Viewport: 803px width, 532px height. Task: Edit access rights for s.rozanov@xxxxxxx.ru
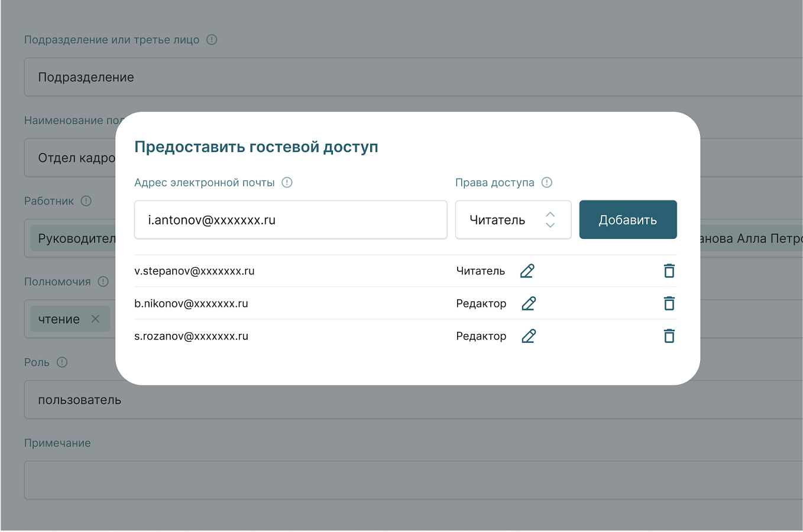529,336
